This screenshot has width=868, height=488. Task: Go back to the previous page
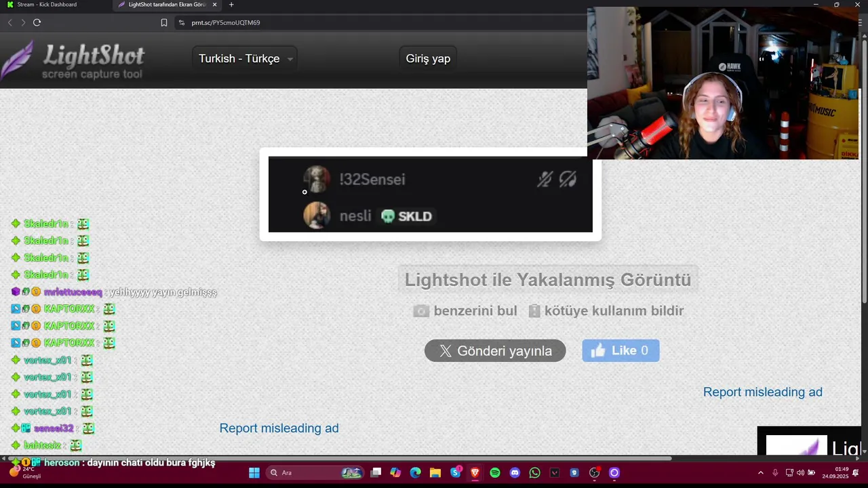pyautogui.click(x=9, y=22)
